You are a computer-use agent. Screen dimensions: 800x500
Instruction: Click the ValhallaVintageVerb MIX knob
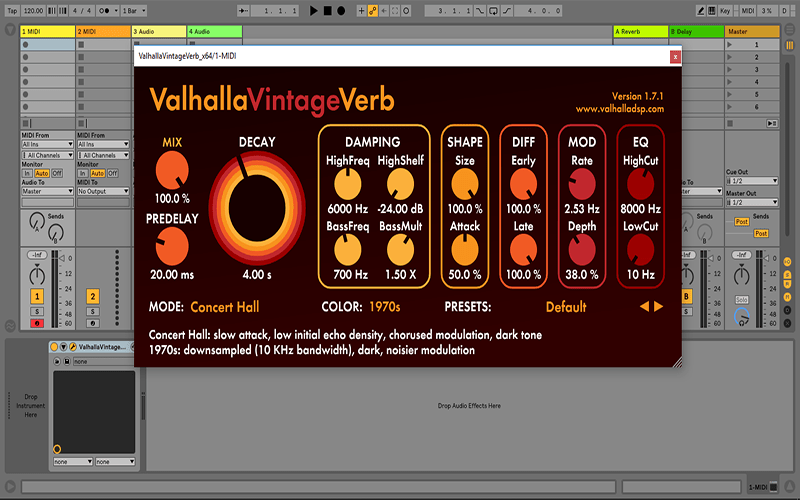point(172,170)
